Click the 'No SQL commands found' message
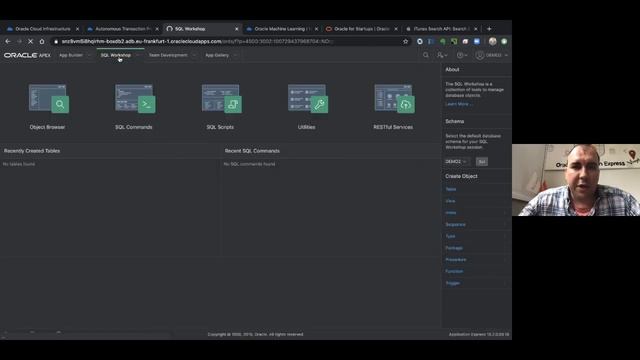Image resolution: width=640 pixels, height=360 pixels. [x=249, y=164]
